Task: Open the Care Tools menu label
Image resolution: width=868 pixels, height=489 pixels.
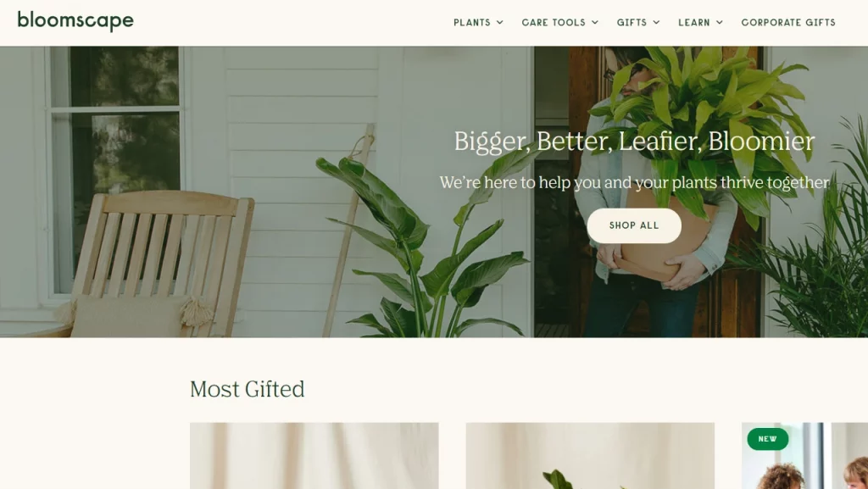Action: coord(554,23)
